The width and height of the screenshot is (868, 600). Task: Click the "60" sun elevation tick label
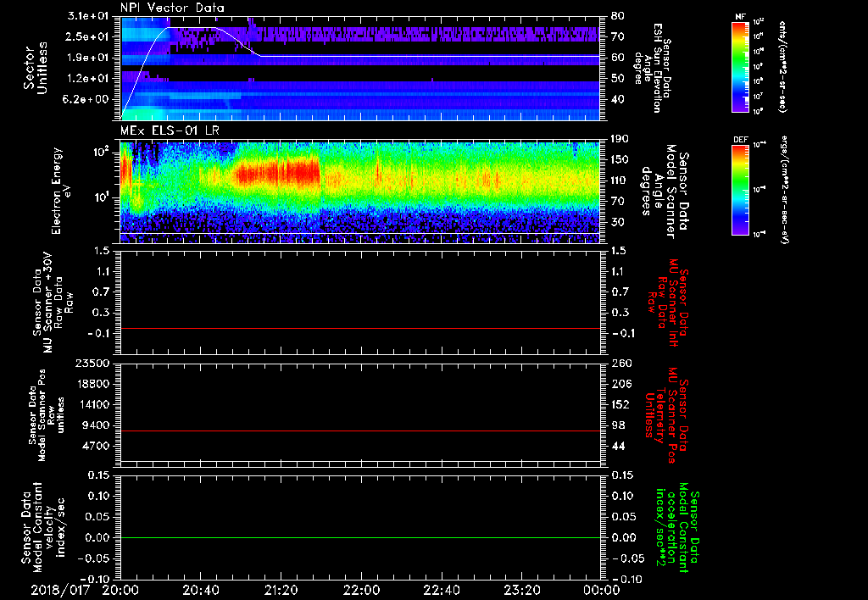tap(617, 58)
